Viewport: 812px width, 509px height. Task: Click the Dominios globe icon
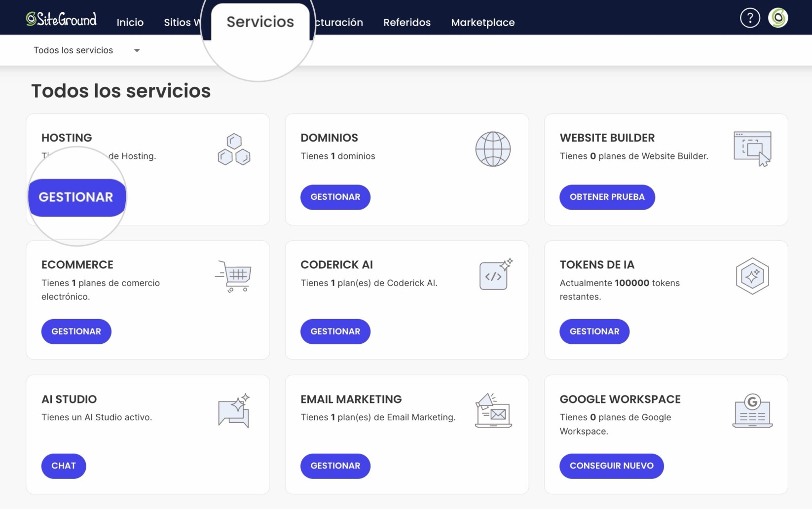[x=493, y=149]
